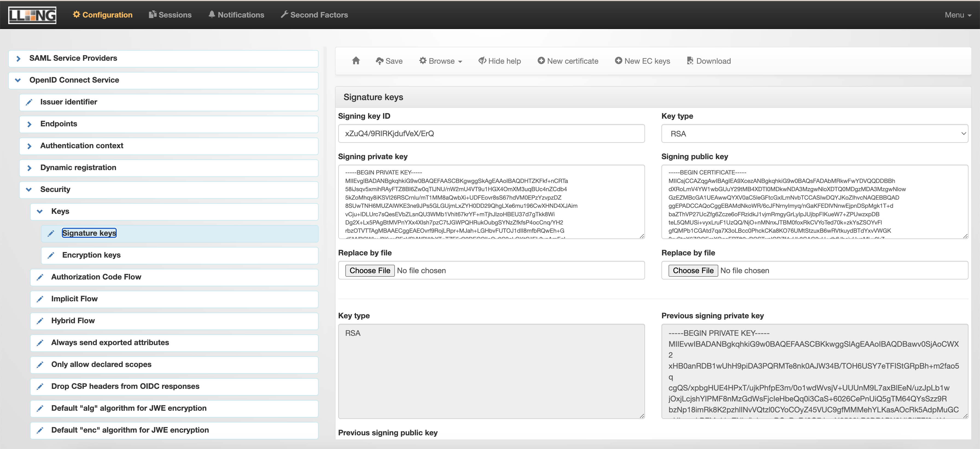
Task: Open the Sessions tab in top navigation
Action: tap(170, 15)
